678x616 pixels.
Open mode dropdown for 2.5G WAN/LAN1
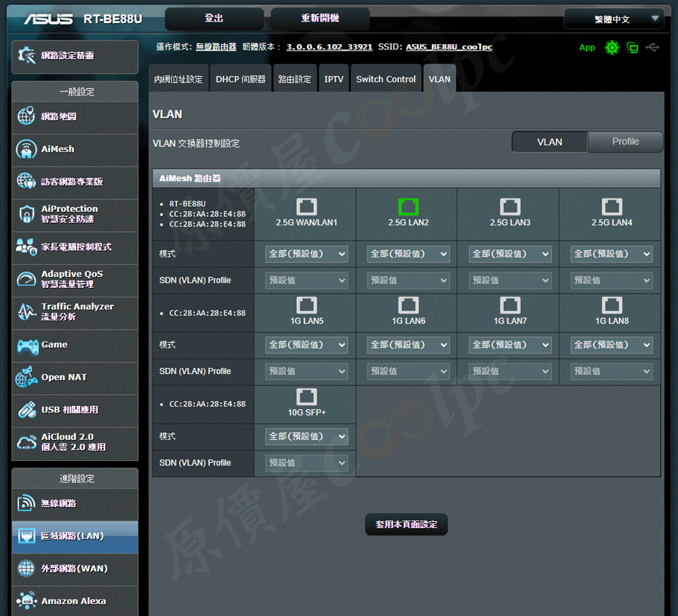click(306, 253)
